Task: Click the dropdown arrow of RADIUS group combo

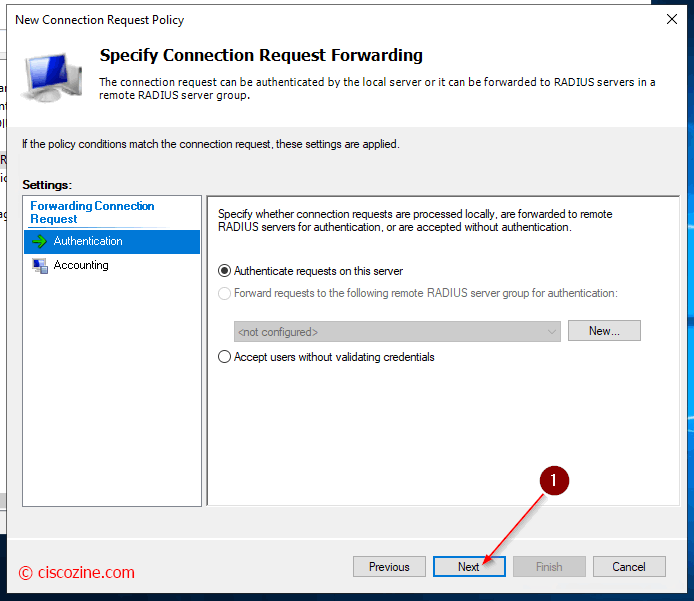Action: click(x=551, y=332)
